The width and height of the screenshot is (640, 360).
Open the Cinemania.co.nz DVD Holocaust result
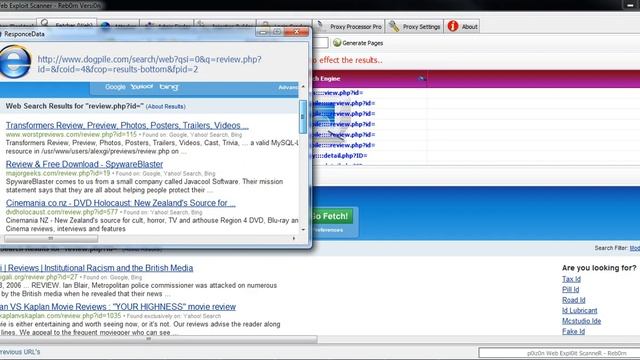pos(120,203)
